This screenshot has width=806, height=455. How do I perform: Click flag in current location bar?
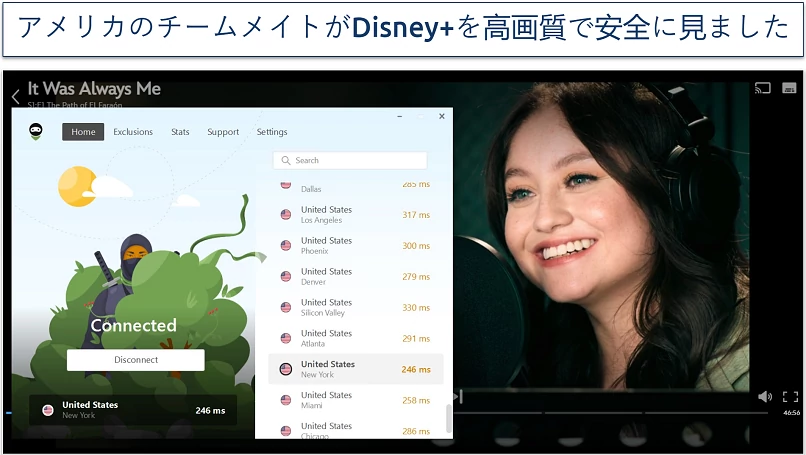click(x=48, y=410)
